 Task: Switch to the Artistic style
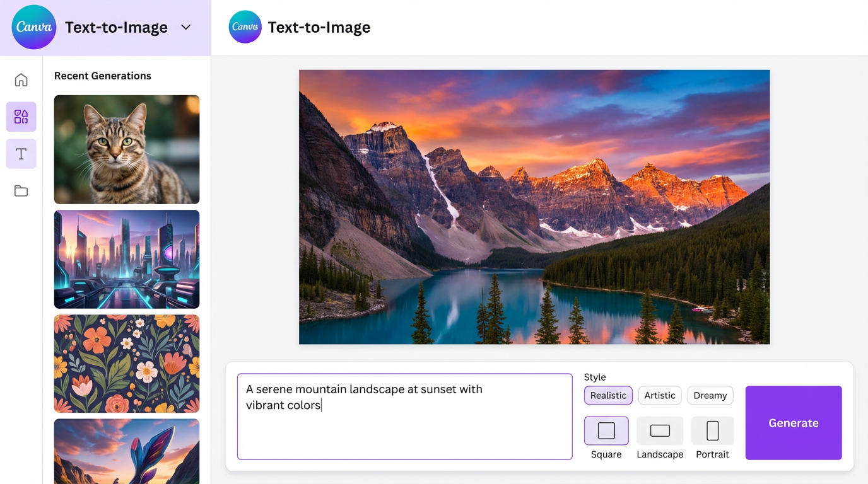tap(659, 395)
